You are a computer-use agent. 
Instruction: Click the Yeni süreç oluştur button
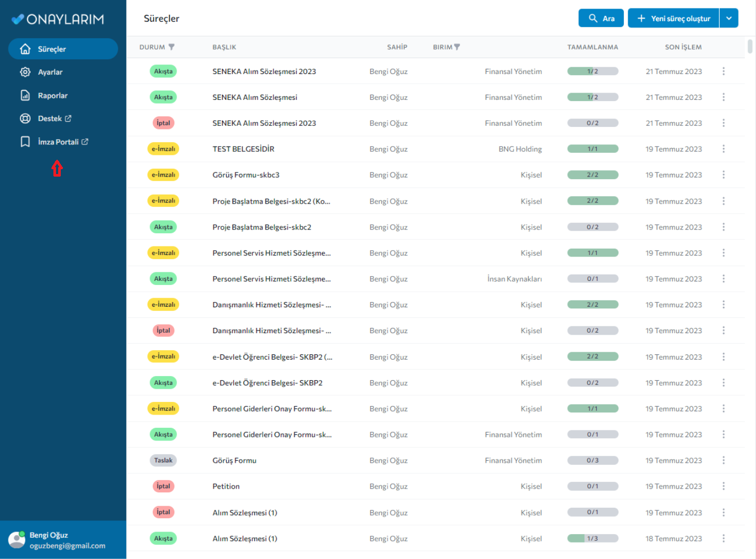pyautogui.click(x=674, y=19)
